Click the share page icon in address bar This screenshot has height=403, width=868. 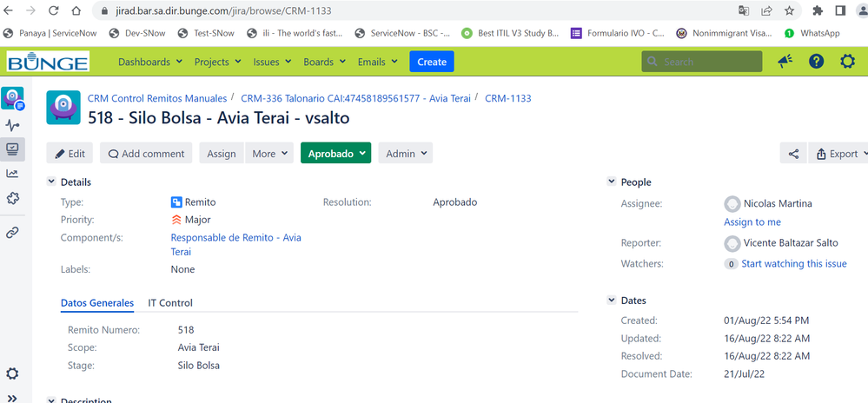(766, 10)
